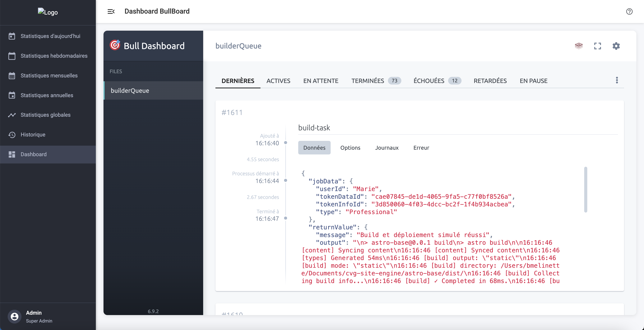Open the queue three-dot actions menu

(617, 80)
